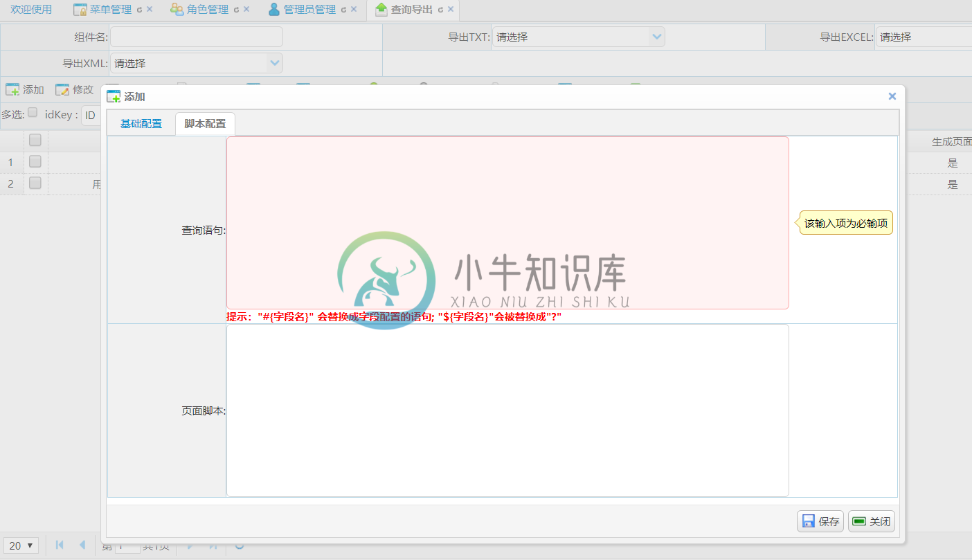Viewport: 972px width, 560px height.
Task: Close the 角色管理 tab
Action: tap(246, 10)
